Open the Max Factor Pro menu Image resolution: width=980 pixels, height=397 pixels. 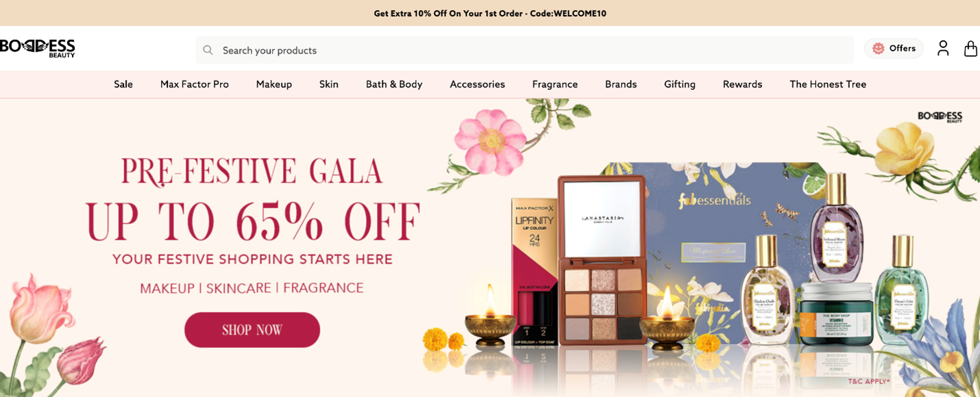(195, 84)
